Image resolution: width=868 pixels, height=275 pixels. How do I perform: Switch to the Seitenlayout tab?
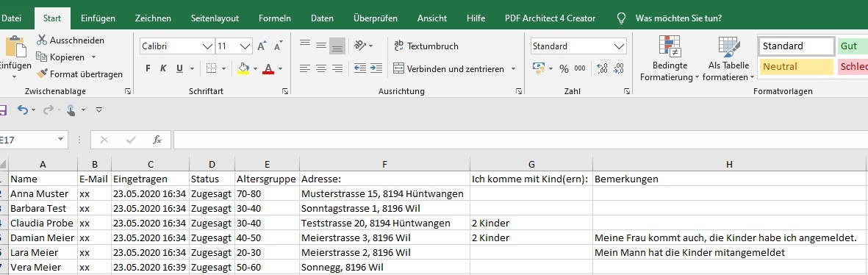215,18
